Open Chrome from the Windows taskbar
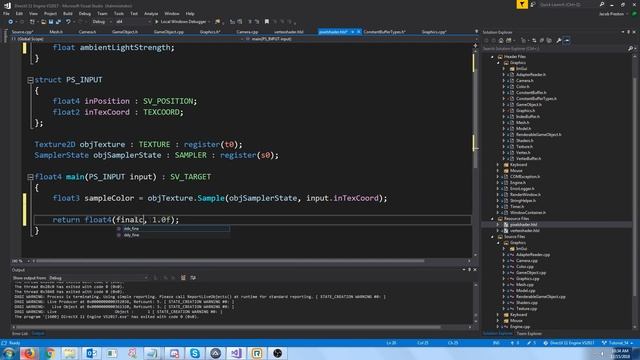 pos(50,353)
